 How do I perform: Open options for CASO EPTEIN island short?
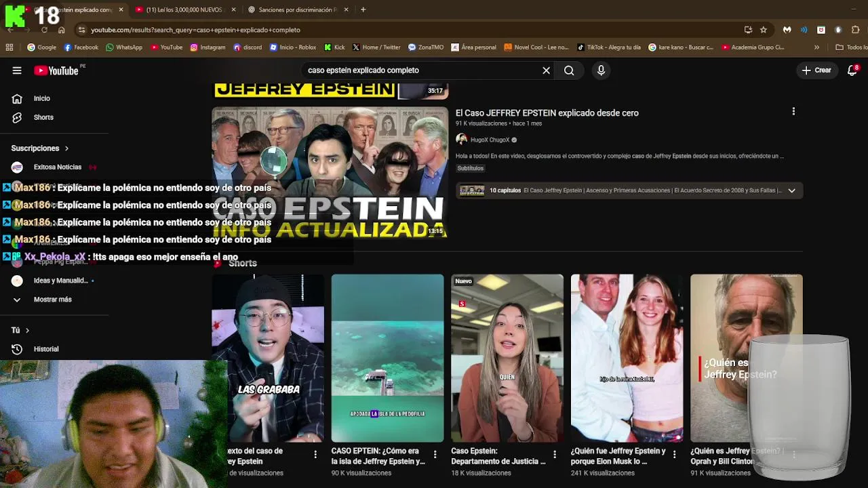point(435,455)
